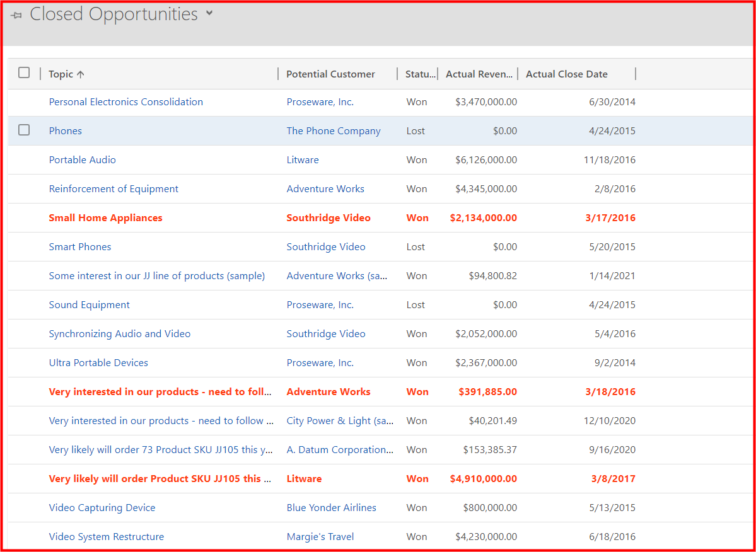Open Ultra Portable Devices opportunity
This screenshot has height=552, width=756.
point(98,363)
